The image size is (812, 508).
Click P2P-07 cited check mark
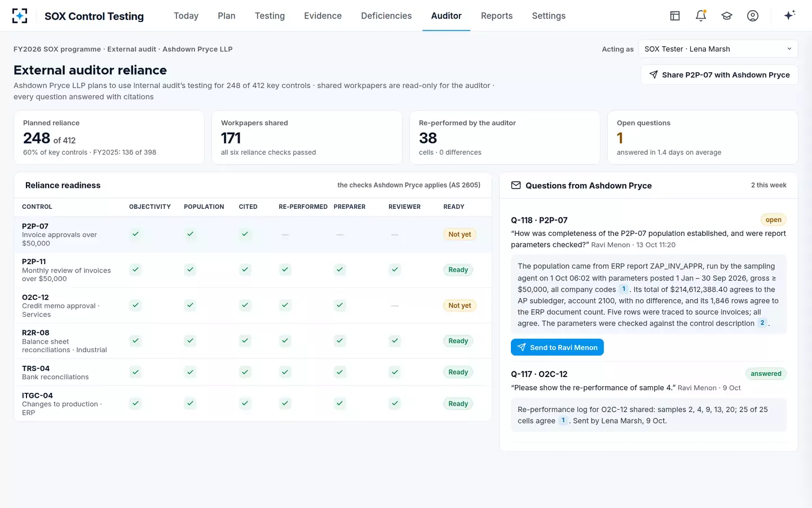tap(245, 234)
